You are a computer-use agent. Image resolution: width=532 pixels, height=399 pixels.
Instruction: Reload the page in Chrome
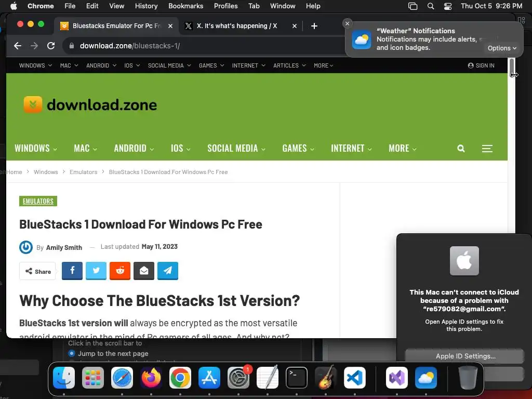coord(51,46)
